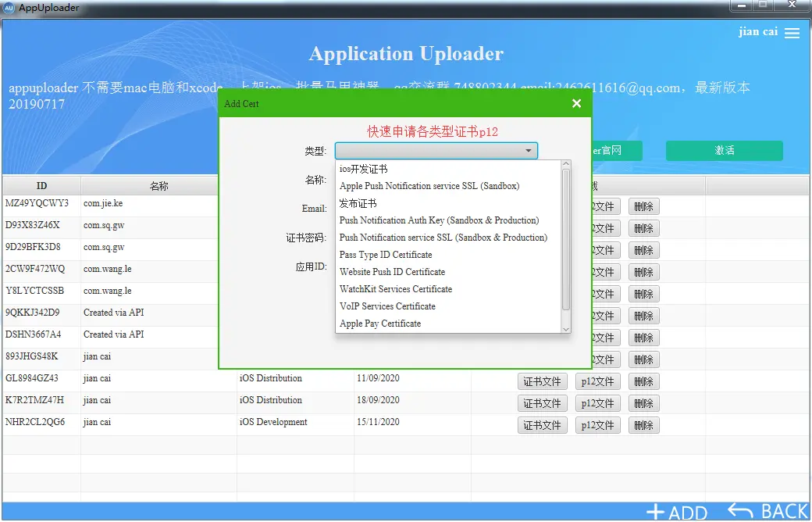Open the 类型 combo box dropdown arrow
The height and width of the screenshot is (522, 812).
(x=529, y=151)
